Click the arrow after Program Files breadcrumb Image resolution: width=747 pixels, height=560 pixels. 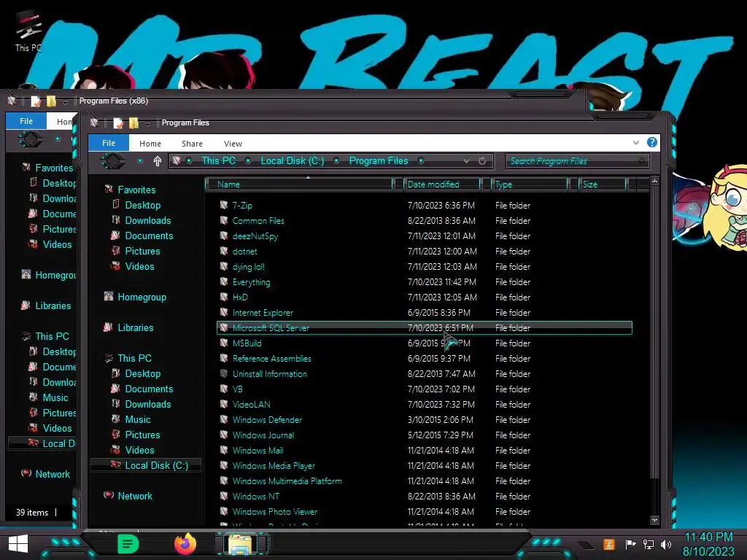coord(421,161)
